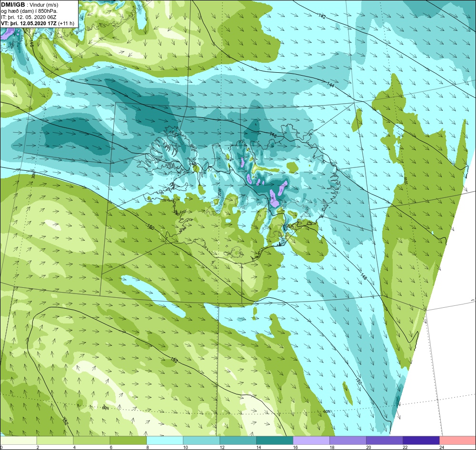
Task: Click the legend scale value '12'
Action: coord(222,447)
